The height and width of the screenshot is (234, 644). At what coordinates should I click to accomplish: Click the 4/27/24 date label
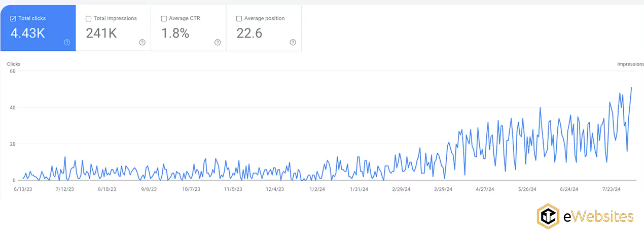coord(485,189)
